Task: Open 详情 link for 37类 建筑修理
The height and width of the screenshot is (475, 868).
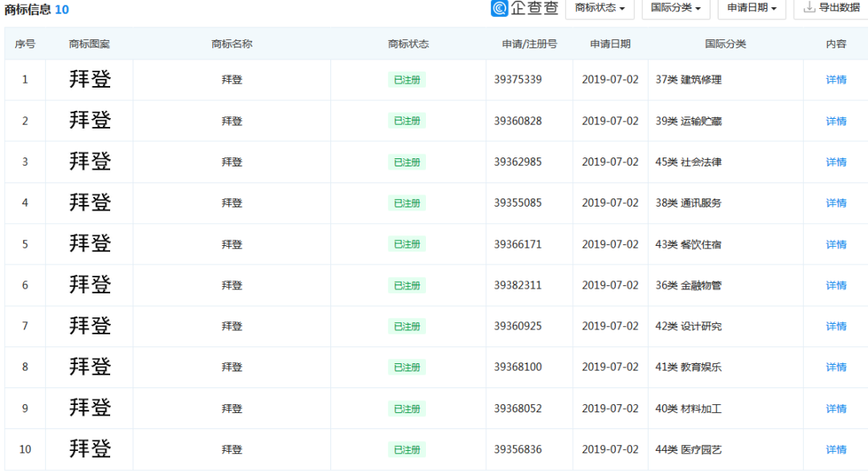Action: 836,80
